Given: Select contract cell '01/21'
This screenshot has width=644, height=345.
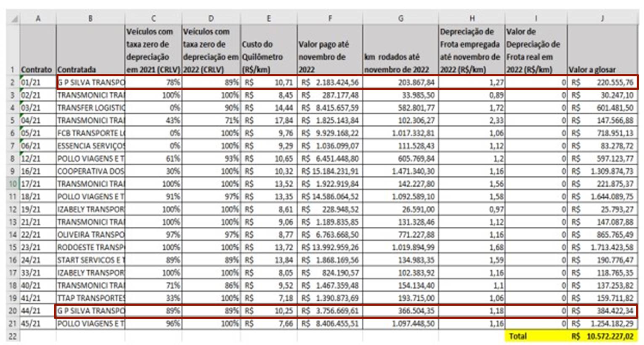Looking at the screenshot, I should pyautogui.click(x=38, y=82).
